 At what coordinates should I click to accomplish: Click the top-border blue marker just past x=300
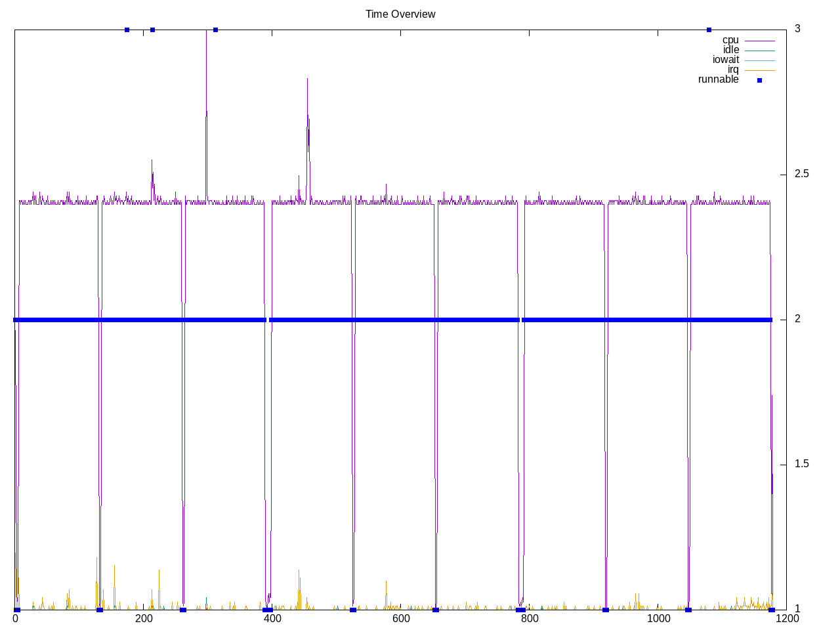point(215,30)
